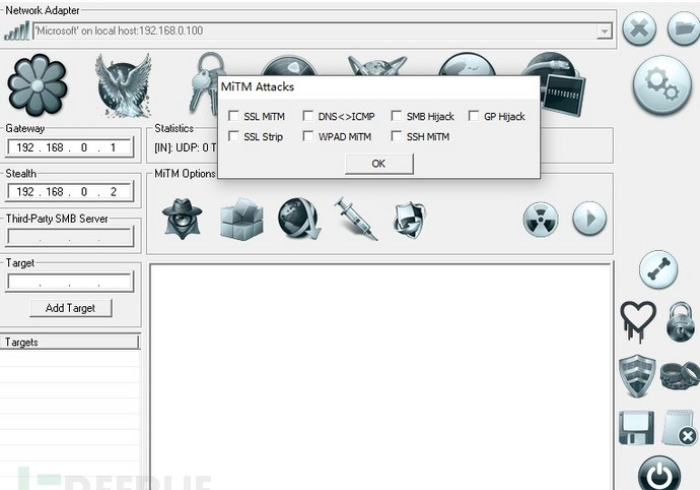Click the floppy disk save icon
Viewport: 700px width, 490px height.
[637, 427]
